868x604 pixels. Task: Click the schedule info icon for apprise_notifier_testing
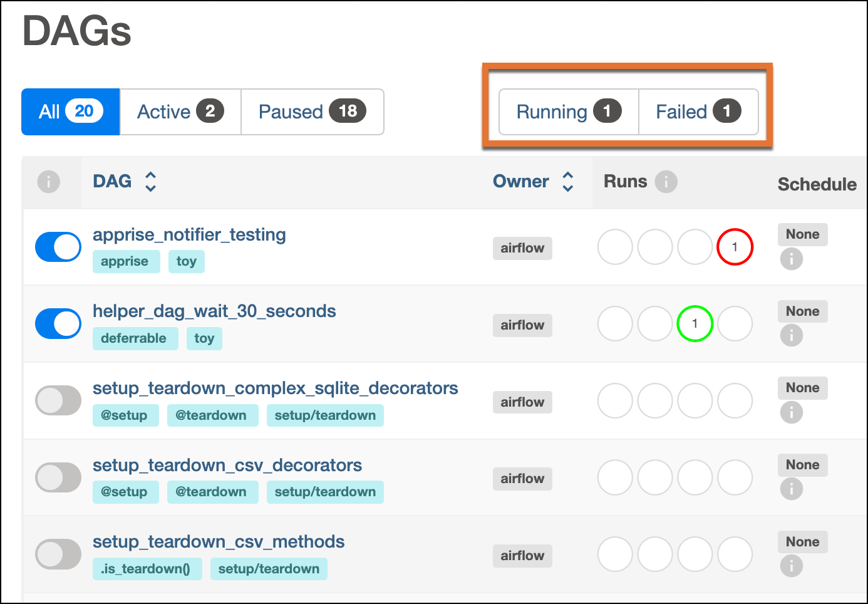(x=791, y=259)
